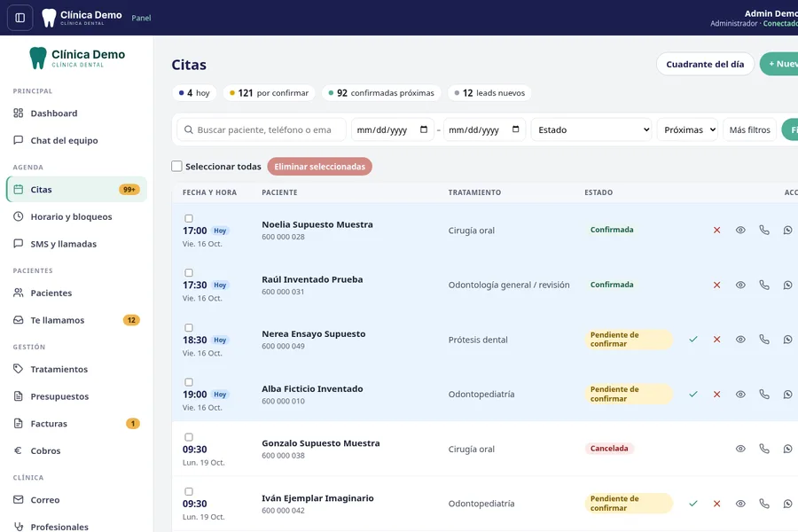Click the Nuevo appointment button
The height and width of the screenshot is (532, 798).
(779, 64)
